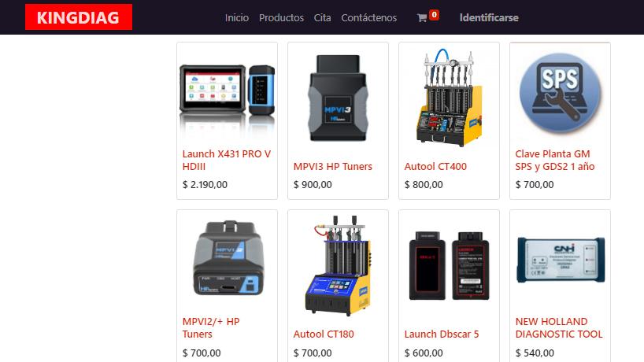Open the shopping cart icon

422,18
